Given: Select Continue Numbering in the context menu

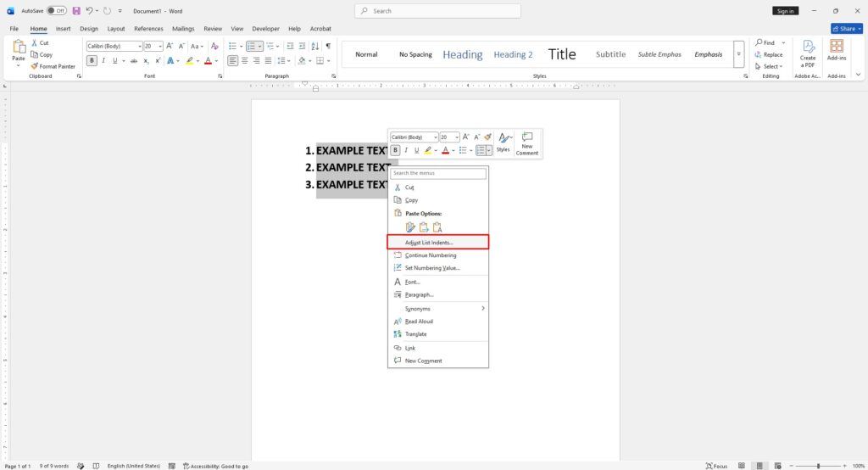Looking at the screenshot, I should [x=438, y=255].
